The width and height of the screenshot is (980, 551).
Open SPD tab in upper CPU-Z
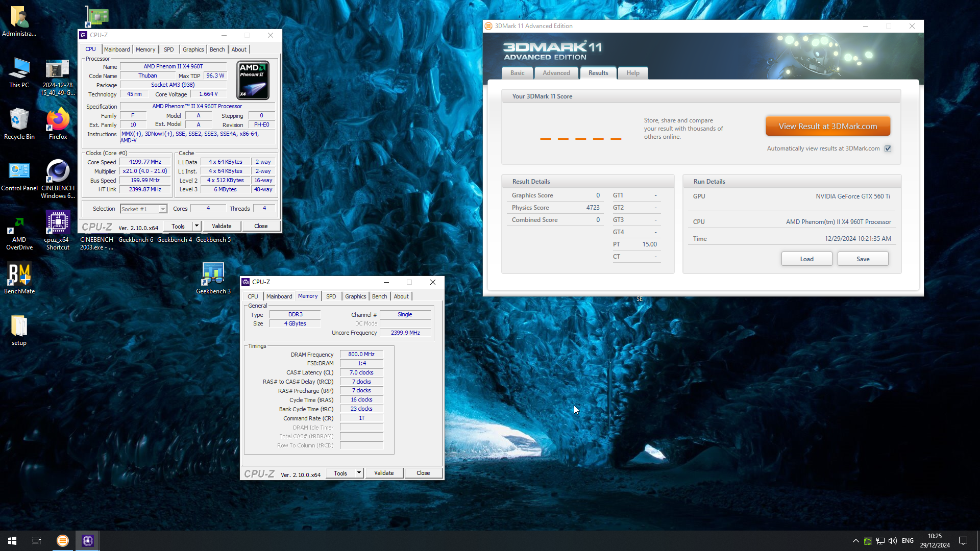point(169,49)
